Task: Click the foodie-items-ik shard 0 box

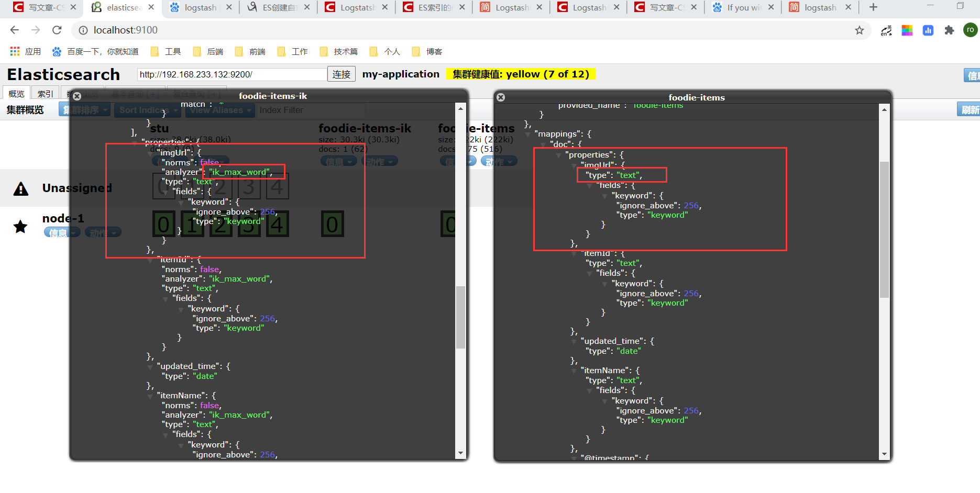Action: point(332,225)
